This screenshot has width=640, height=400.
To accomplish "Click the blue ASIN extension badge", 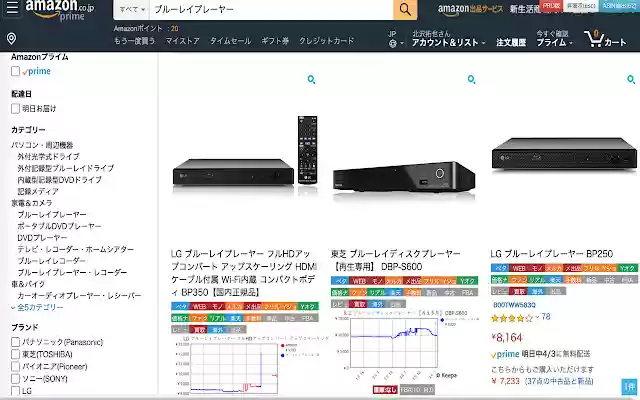I will (x=619, y=6).
